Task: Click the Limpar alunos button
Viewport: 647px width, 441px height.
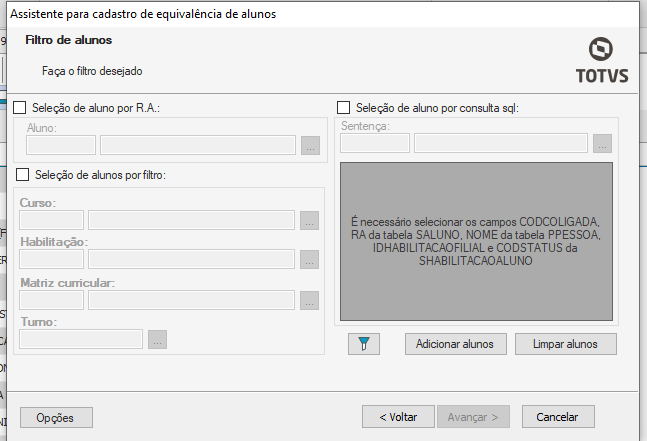Action: click(566, 344)
